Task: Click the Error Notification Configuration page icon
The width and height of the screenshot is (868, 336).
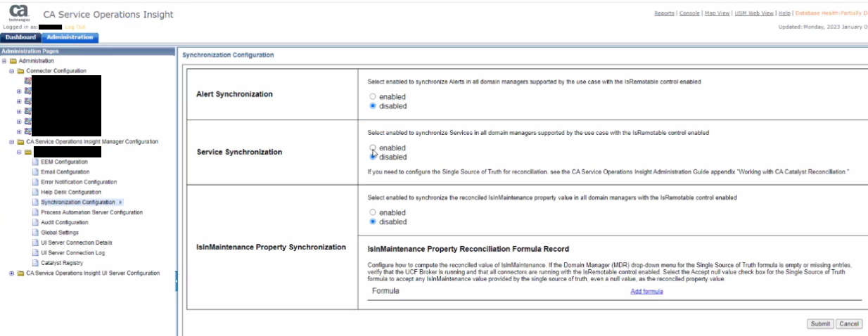Action: coord(35,182)
